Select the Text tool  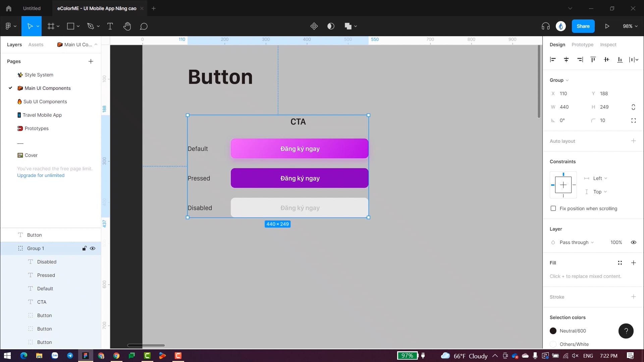click(x=110, y=26)
